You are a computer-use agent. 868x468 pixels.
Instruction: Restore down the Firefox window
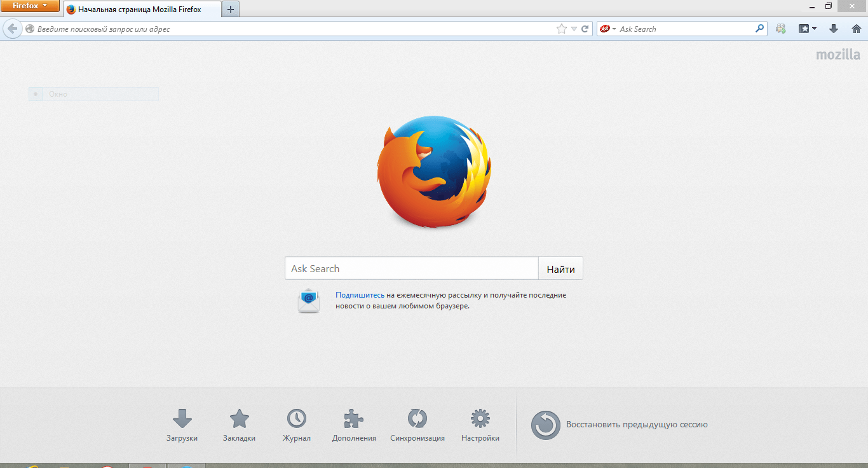(828, 6)
